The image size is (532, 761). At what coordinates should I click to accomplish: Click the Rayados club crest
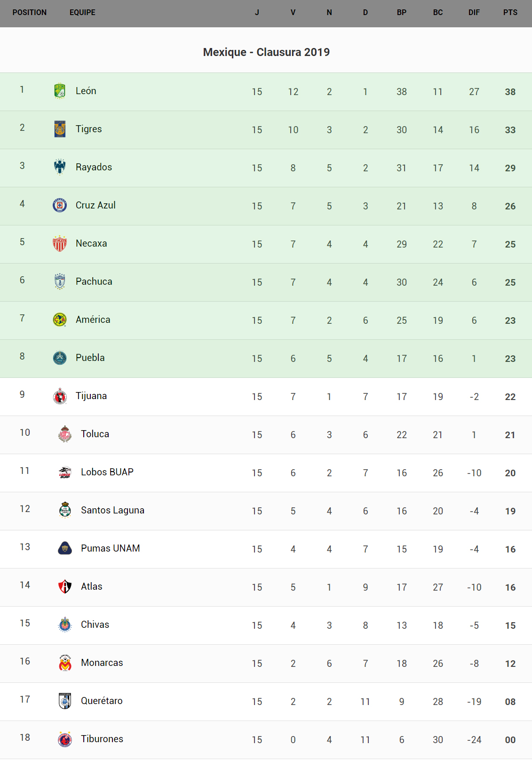[60, 167]
